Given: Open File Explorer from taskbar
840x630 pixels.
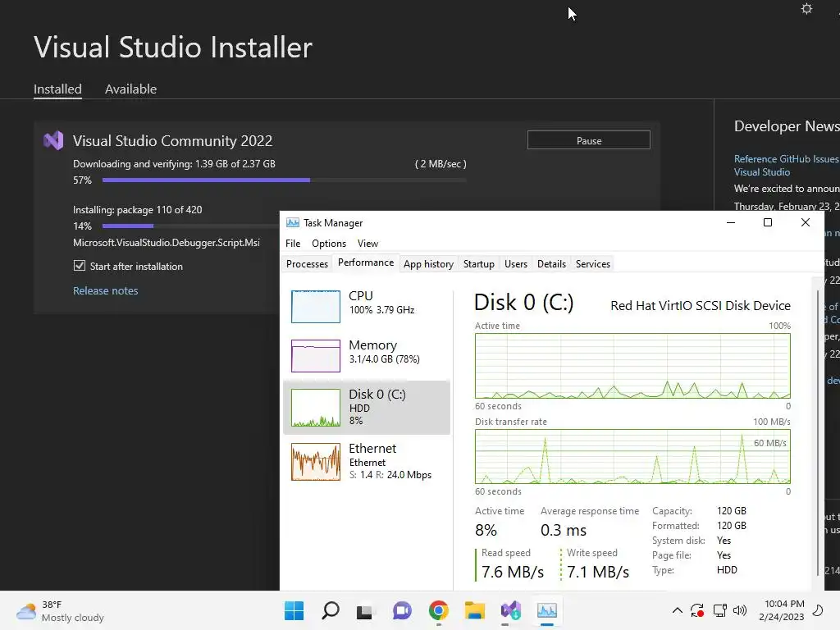Looking at the screenshot, I should pos(475,610).
